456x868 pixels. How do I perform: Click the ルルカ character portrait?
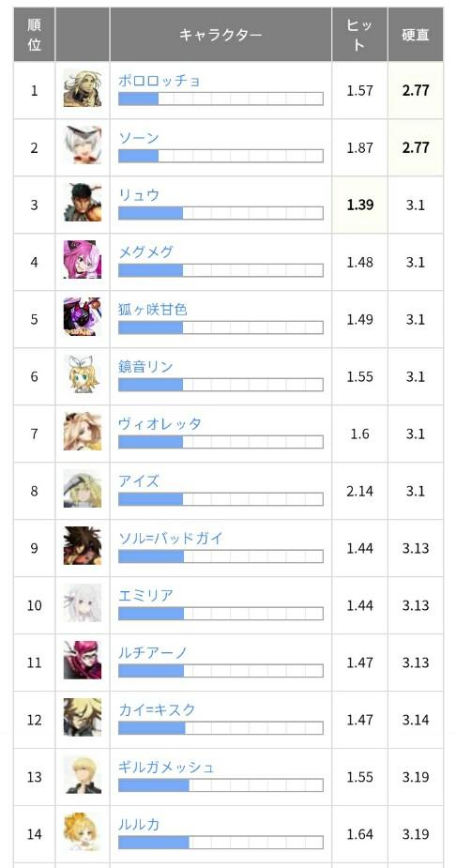tap(83, 831)
